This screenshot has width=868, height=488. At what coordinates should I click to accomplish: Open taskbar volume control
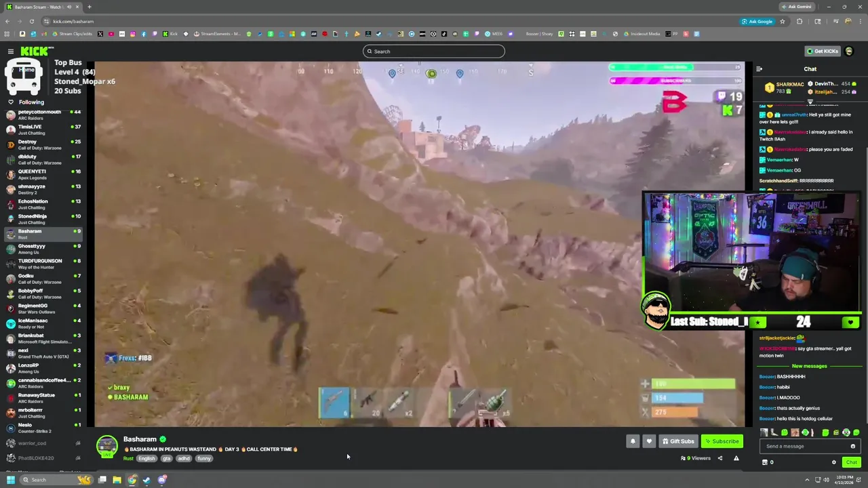[826, 480]
